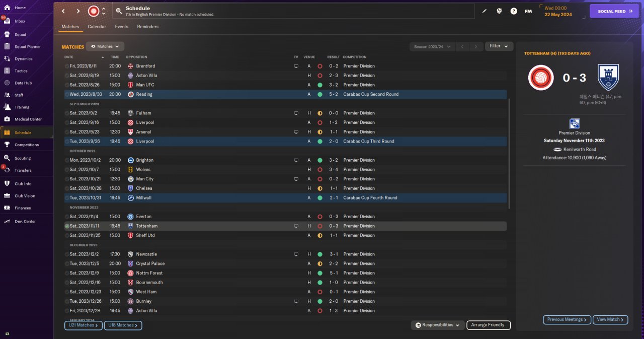Click the up chevron beside the club badge
Image resolution: width=644 pixels, height=339 pixels.
click(104, 9)
